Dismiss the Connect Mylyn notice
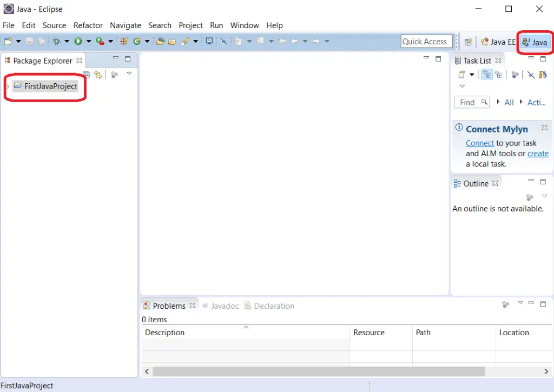 click(x=544, y=128)
